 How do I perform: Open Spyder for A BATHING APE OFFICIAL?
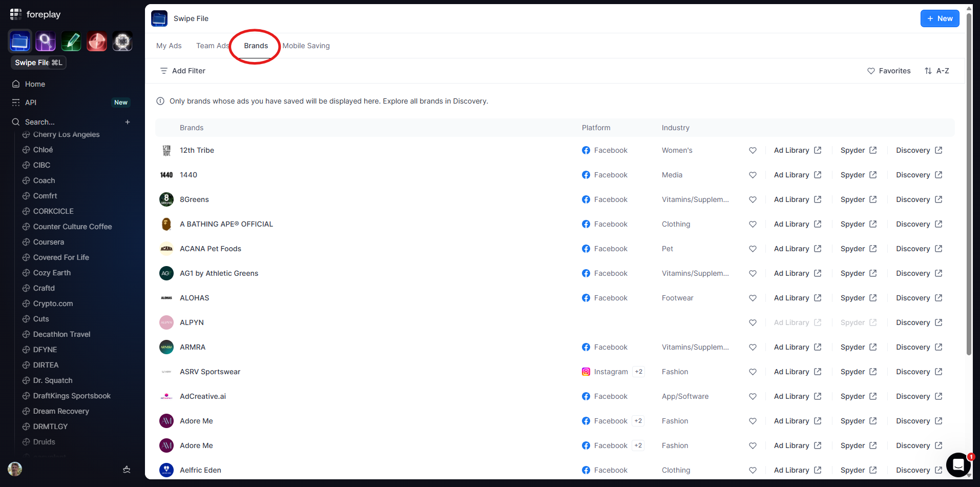(x=859, y=224)
